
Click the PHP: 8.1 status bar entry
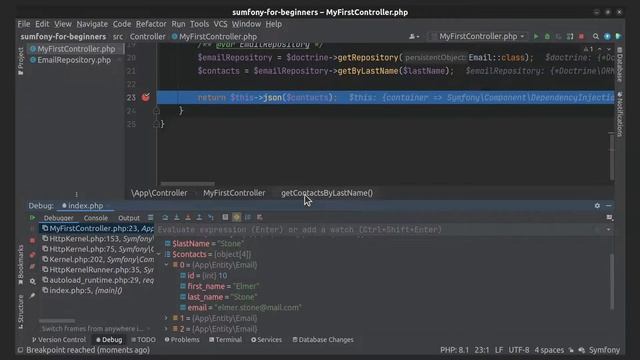[454, 350]
